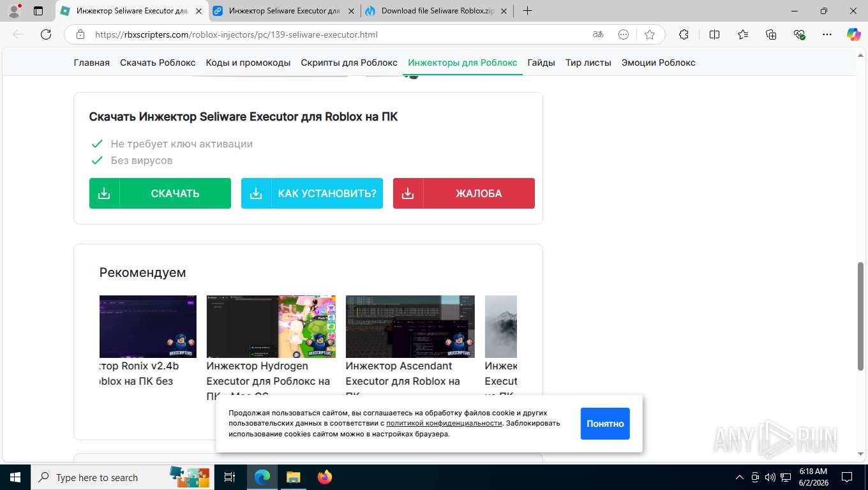This screenshot has width=868, height=490.
Task: Open Browser essentials heart icon
Action: (x=799, y=34)
